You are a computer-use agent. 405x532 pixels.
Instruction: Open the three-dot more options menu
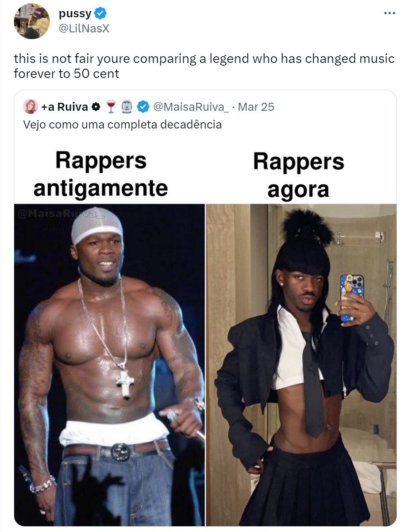(390, 14)
